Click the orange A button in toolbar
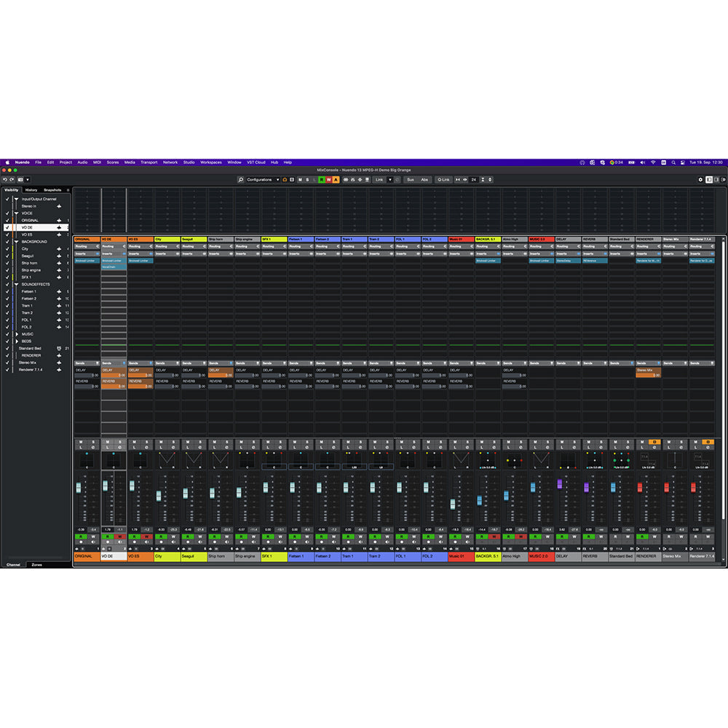The image size is (728, 728). pos(336,180)
